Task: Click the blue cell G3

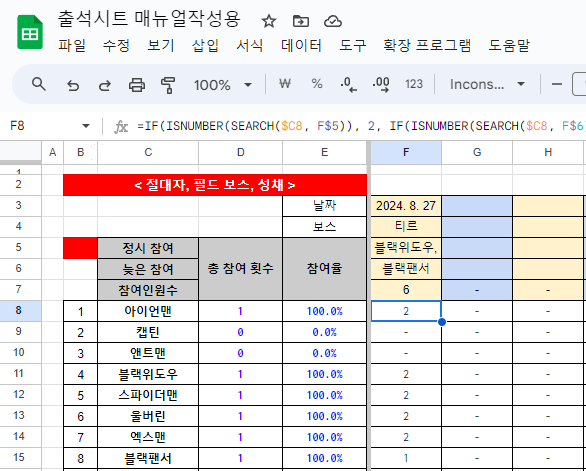Action: [477, 206]
